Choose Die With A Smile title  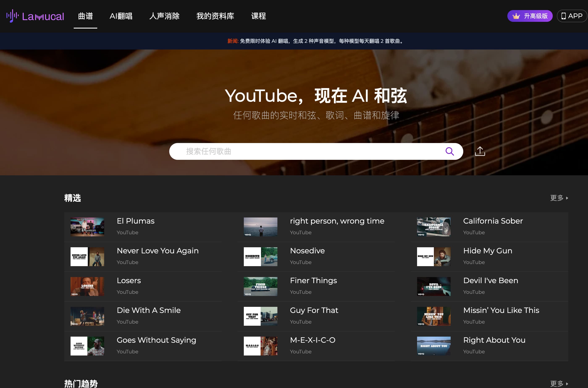[x=149, y=310]
